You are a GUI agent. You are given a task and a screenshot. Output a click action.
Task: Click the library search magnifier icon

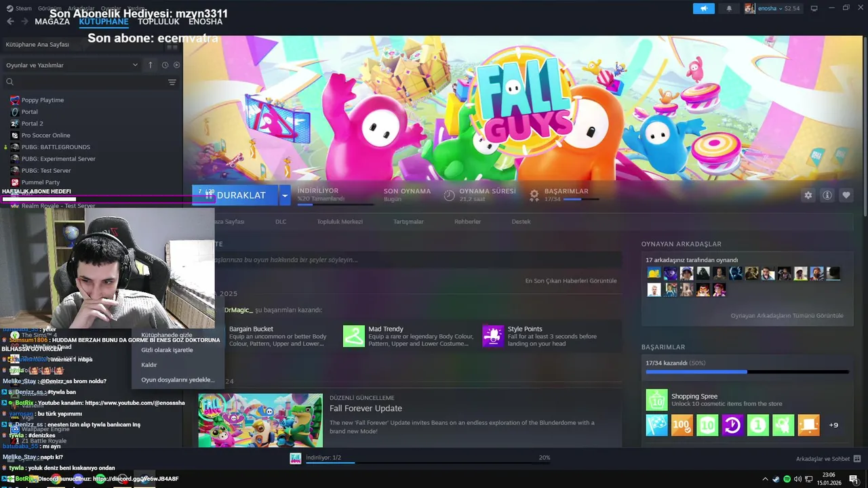pos(9,82)
